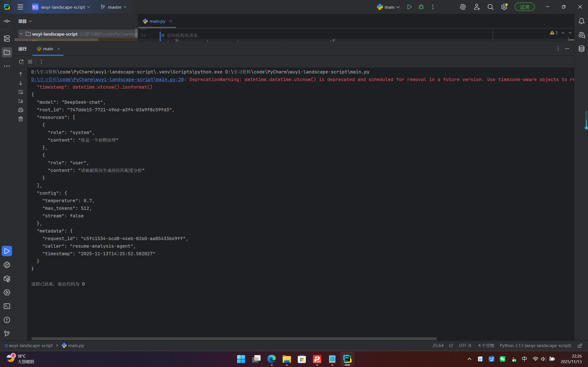Toggle scroll to end of output

(21, 101)
